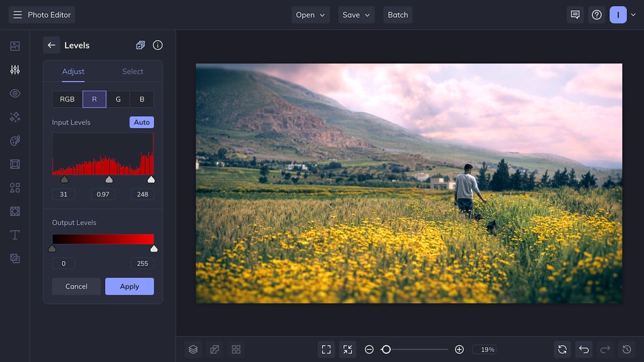Image resolution: width=644 pixels, height=362 pixels.
Task: Select the RGB channel
Action: [x=68, y=100]
